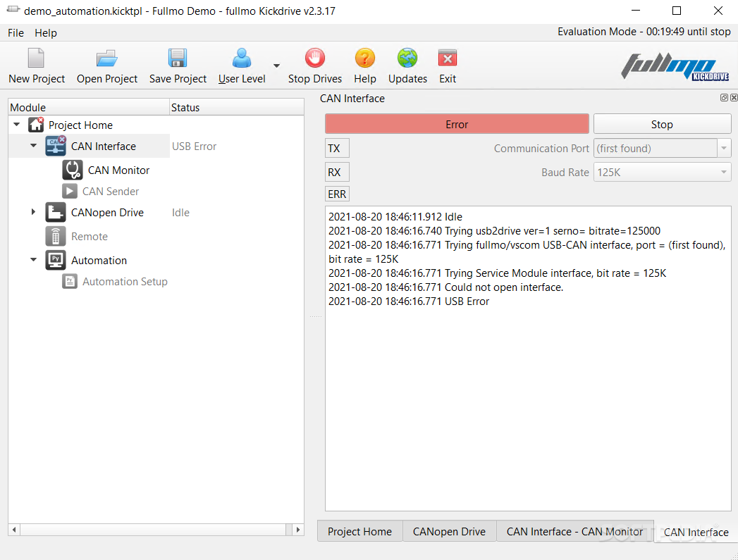738x560 pixels.
Task: Switch to CANopen Drive tab
Action: [449, 531]
